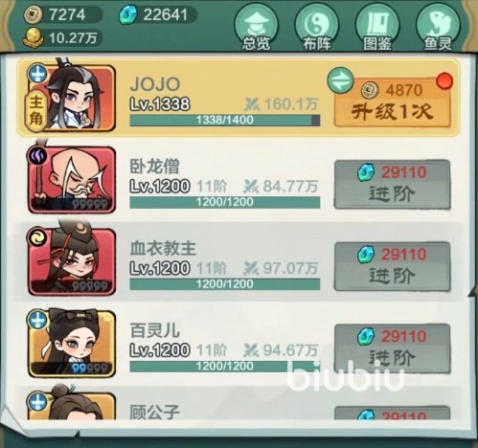
Task: Open the 图鉴 codex icon
Action: click(x=377, y=27)
